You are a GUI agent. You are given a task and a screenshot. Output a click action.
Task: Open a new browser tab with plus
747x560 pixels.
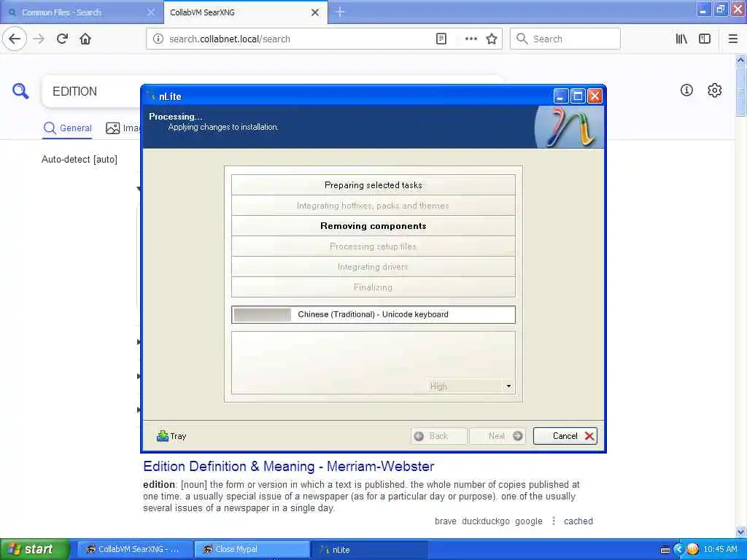pos(340,12)
